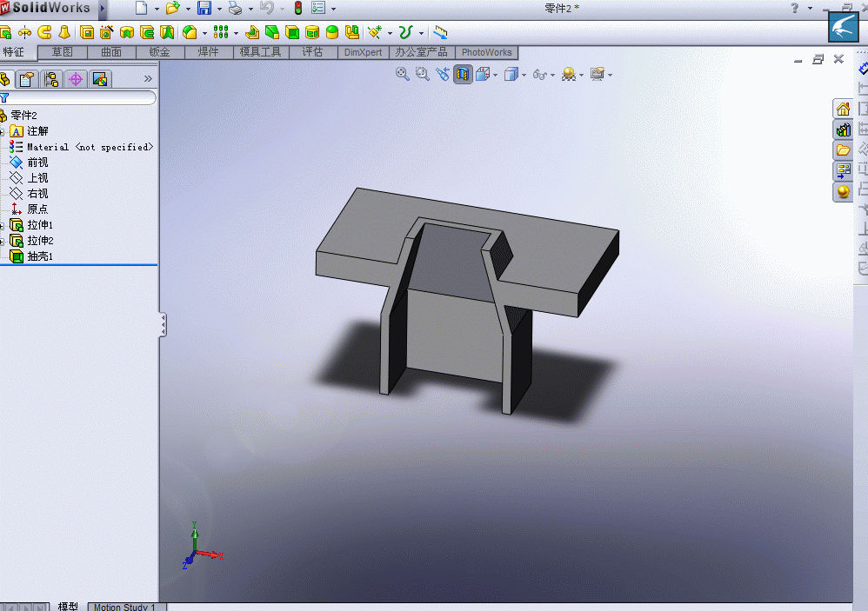Image resolution: width=868 pixels, height=611 pixels.
Task: Click the Previous View icon
Action: (443, 74)
